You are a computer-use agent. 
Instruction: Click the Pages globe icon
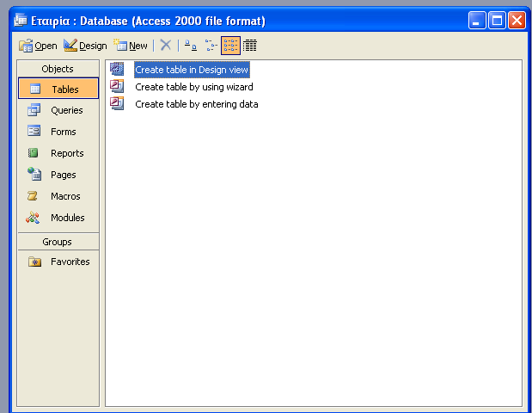pyautogui.click(x=34, y=174)
